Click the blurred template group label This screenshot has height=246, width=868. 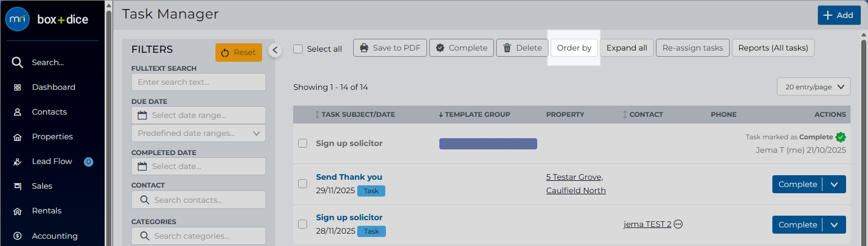click(x=488, y=144)
